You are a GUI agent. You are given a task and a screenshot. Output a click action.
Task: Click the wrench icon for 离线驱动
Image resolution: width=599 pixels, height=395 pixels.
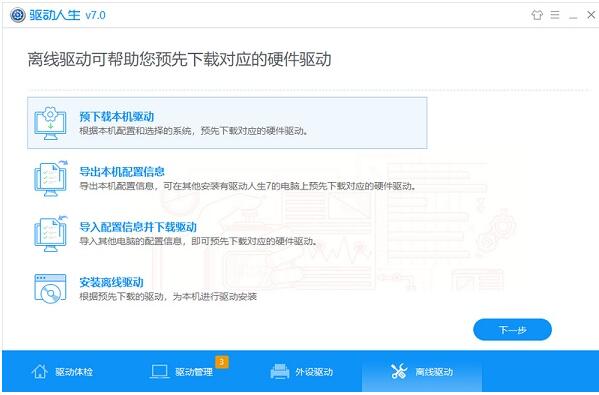pos(399,371)
